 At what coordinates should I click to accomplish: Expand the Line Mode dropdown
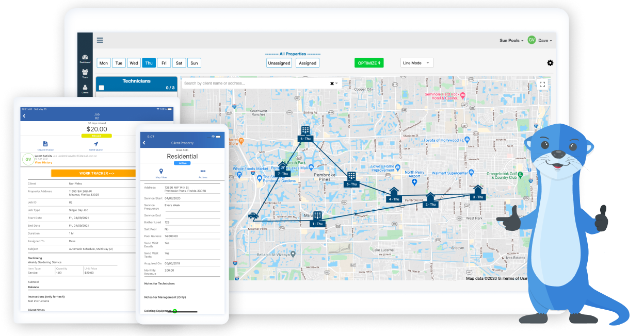416,63
